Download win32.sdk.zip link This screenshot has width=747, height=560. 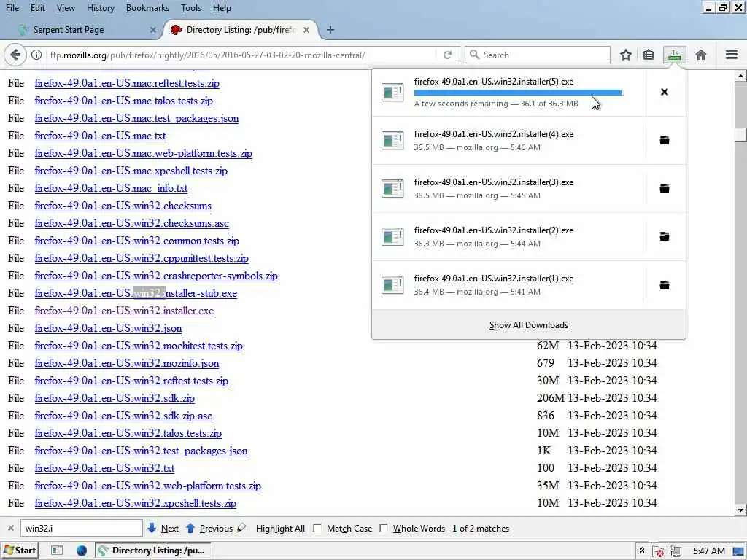(x=115, y=398)
